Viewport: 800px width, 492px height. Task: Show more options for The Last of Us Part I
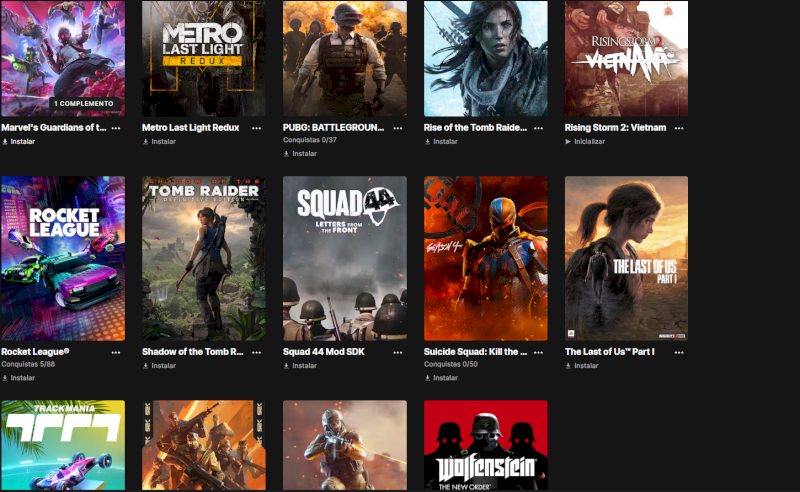pos(679,352)
